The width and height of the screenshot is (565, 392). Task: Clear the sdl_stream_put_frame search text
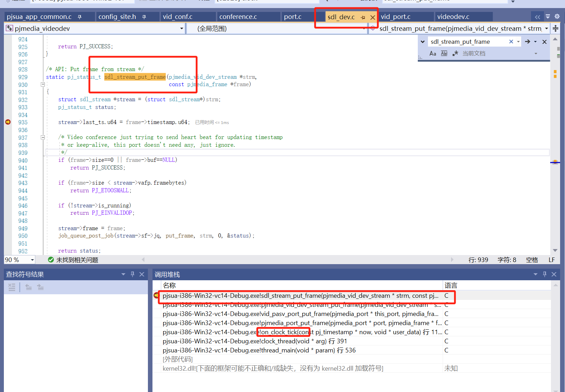tap(511, 42)
